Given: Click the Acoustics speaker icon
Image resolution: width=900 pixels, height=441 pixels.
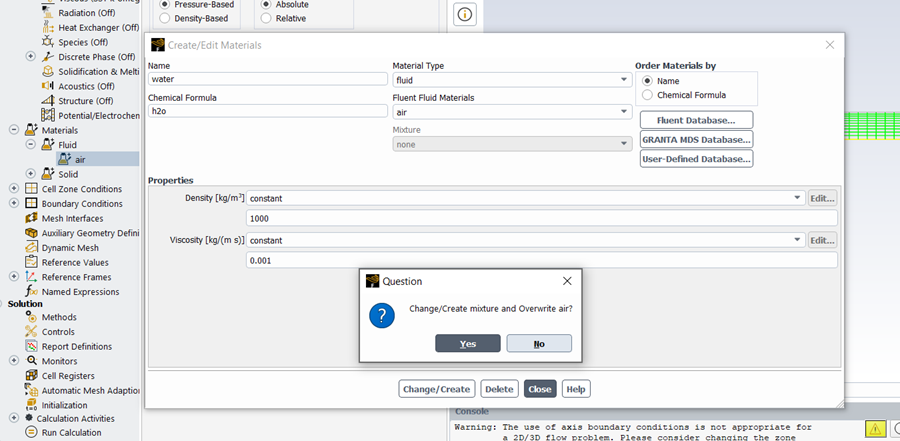Looking at the screenshot, I should [x=48, y=86].
